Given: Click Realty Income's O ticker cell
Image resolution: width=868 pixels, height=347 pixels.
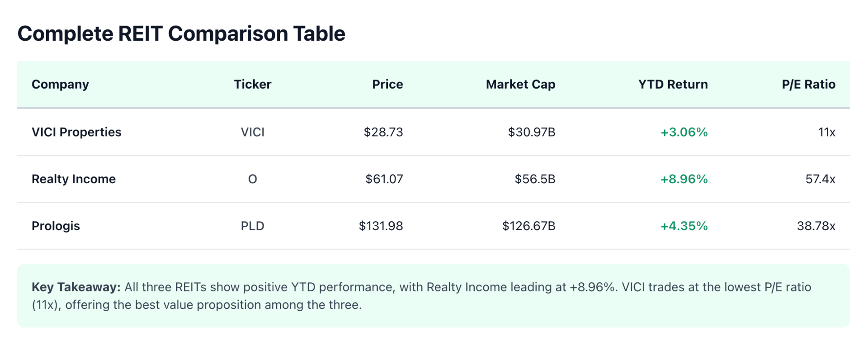Looking at the screenshot, I should [x=252, y=179].
